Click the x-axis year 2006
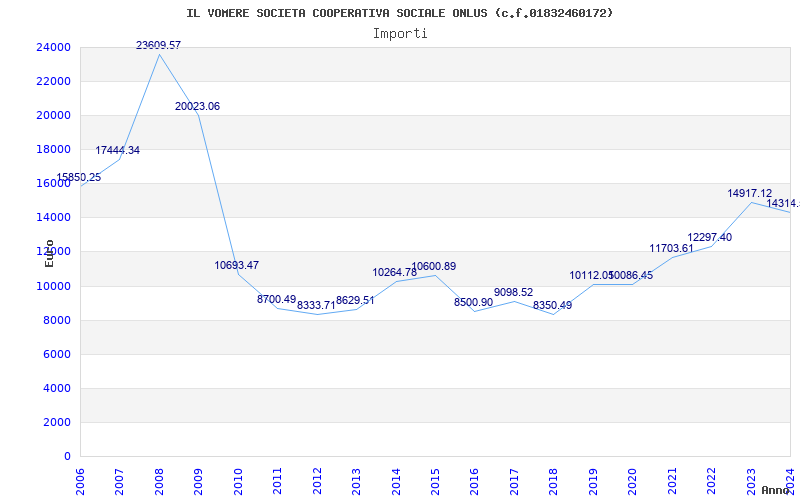The height and width of the screenshot is (500, 800). [80, 481]
